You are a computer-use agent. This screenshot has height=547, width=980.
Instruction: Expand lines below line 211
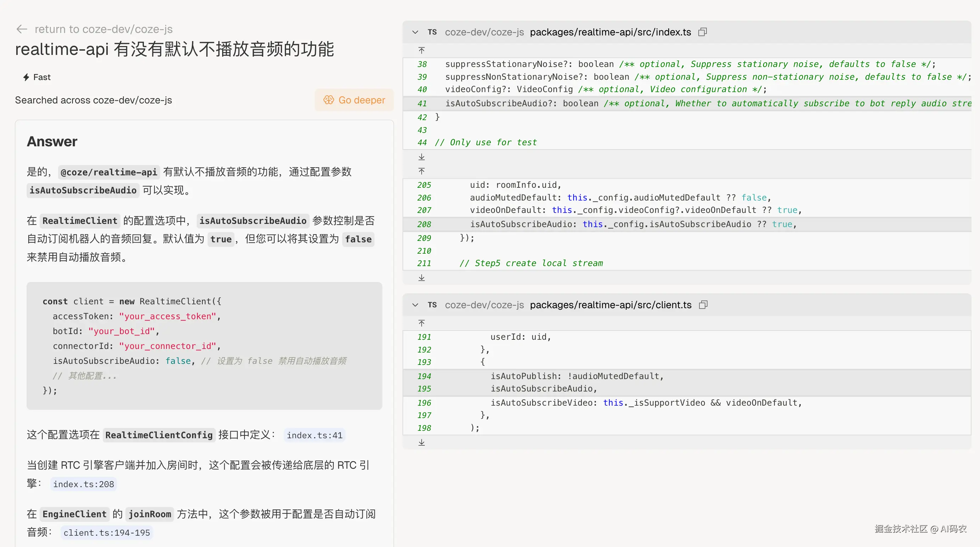(421, 278)
